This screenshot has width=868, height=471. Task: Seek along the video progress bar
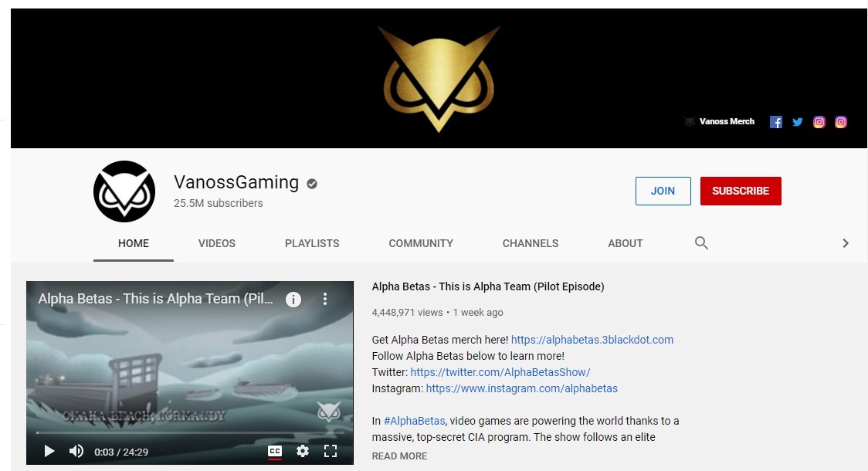pos(190,432)
